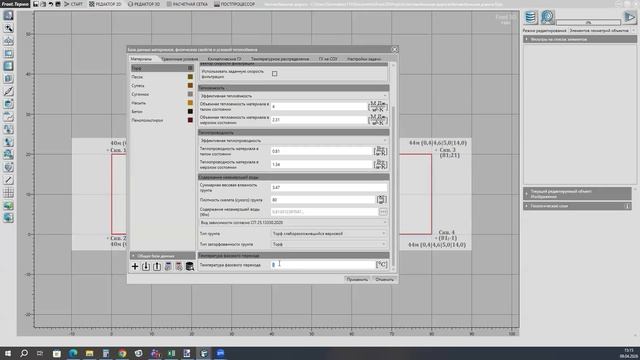Click the database search icon below the materials list
Screen dimensions: 640x360
coord(190,267)
